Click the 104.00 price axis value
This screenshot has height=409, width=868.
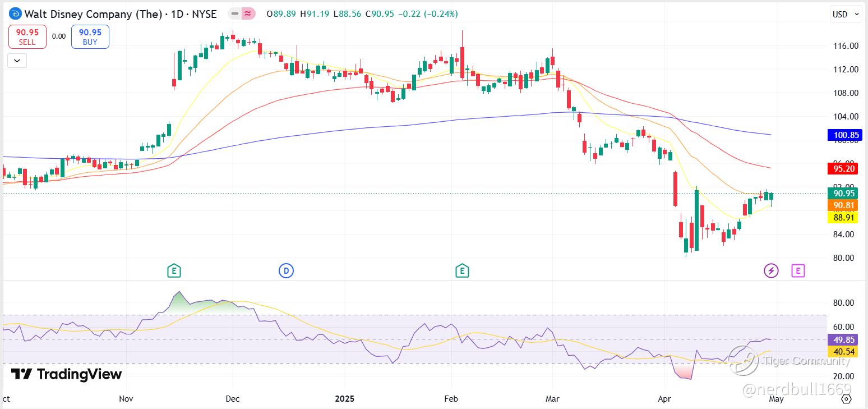pyautogui.click(x=845, y=117)
